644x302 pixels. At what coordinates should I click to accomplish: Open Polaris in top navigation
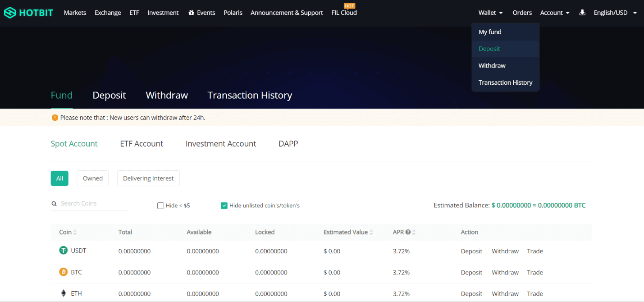pos(233,13)
